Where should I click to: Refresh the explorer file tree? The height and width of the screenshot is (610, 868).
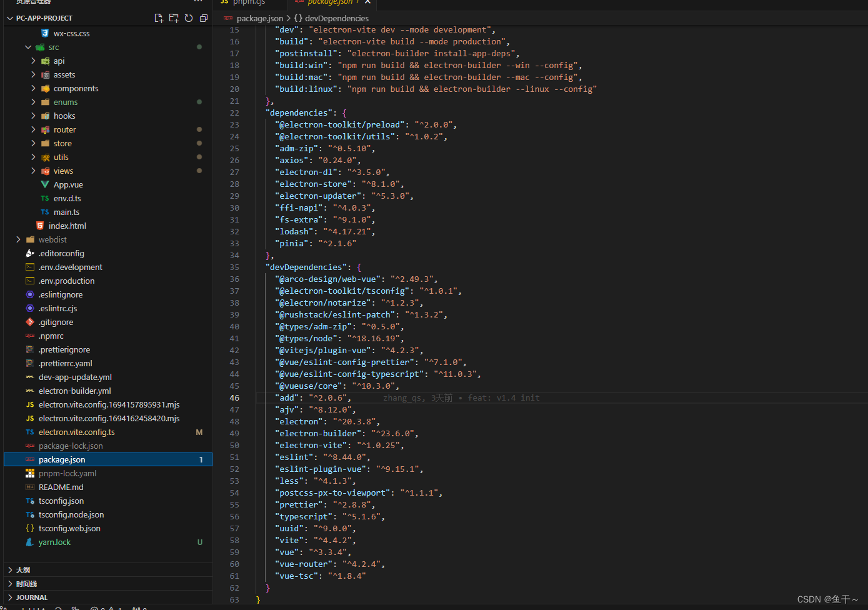[189, 18]
